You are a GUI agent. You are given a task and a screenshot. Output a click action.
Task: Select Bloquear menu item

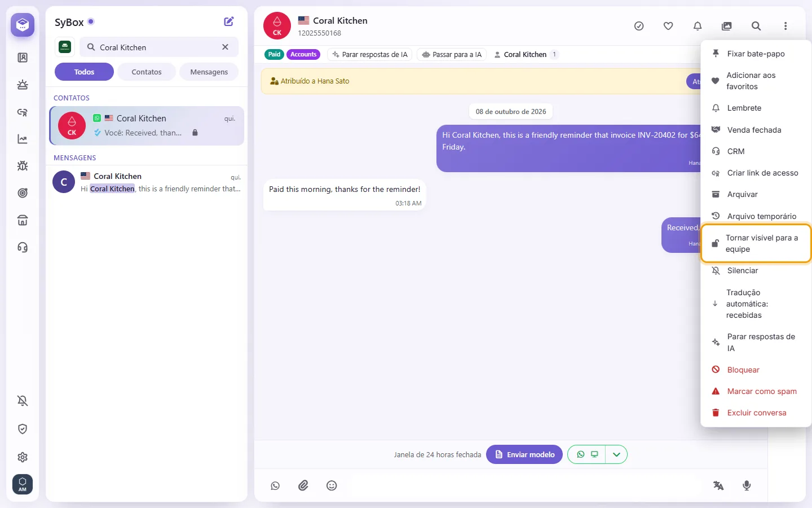(756, 370)
